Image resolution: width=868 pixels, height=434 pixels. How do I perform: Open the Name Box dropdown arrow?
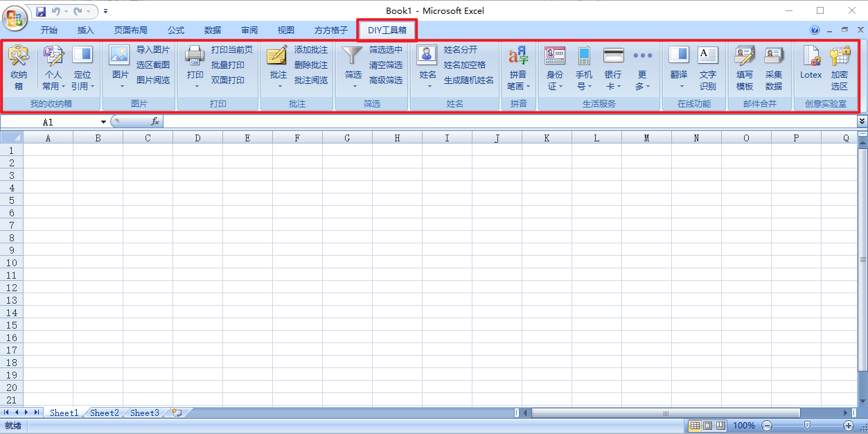(x=103, y=122)
